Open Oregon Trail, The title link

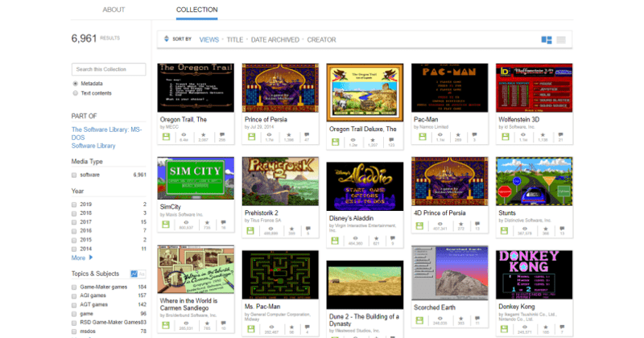point(184,120)
